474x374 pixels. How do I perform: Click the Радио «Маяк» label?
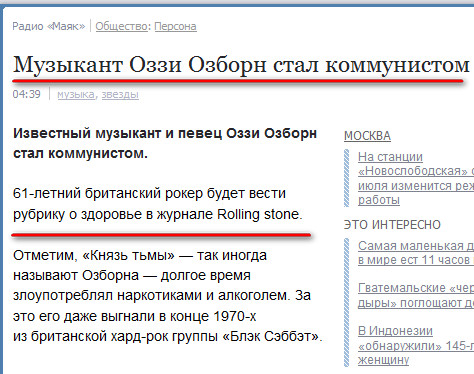pyautogui.click(x=49, y=26)
